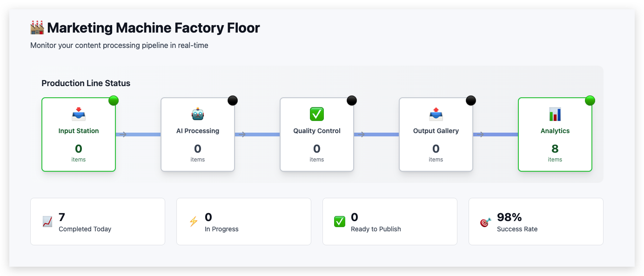This screenshot has height=276, width=644.
Task: Expand details via arrow after Input Station
Action: (123, 134)
